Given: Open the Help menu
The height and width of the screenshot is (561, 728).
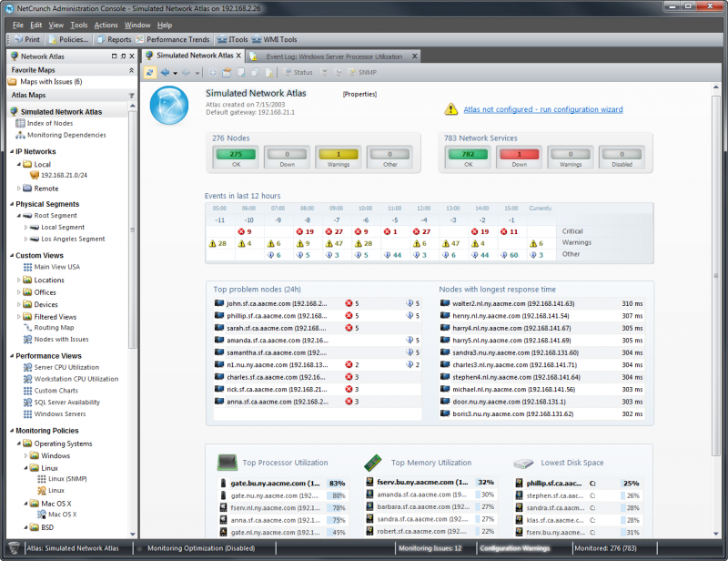Looking at the screenshot, I should (x=165, y=25).
